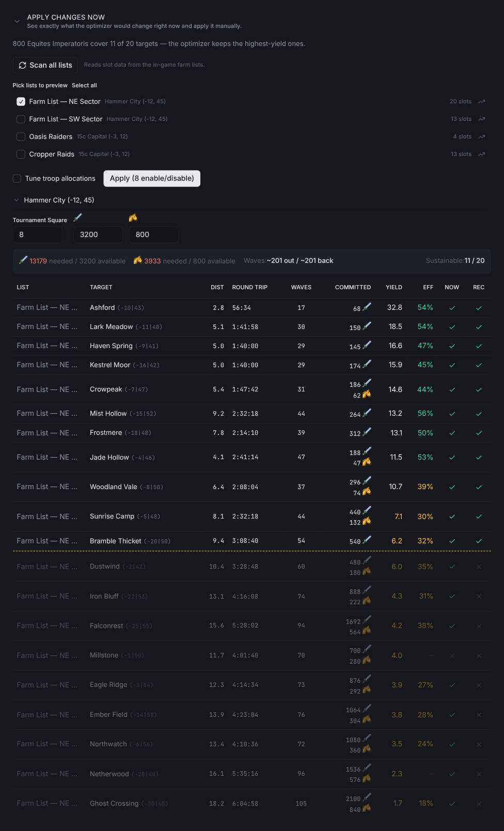
Task: Uncheck Farm List — NE Sector checkbox
Action: click(x=21, y=102)
